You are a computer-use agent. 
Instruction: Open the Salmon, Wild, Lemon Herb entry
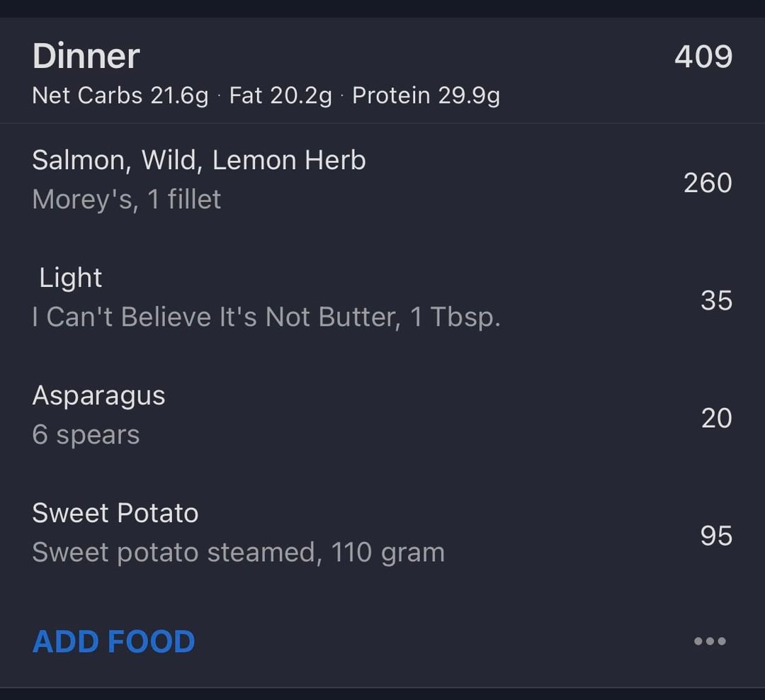(x=198, y=161)
